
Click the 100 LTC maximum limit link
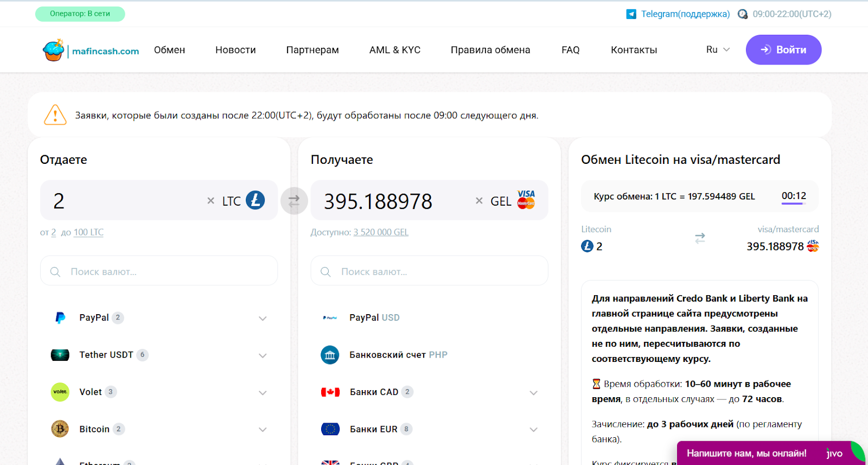[x=88, y=232]
